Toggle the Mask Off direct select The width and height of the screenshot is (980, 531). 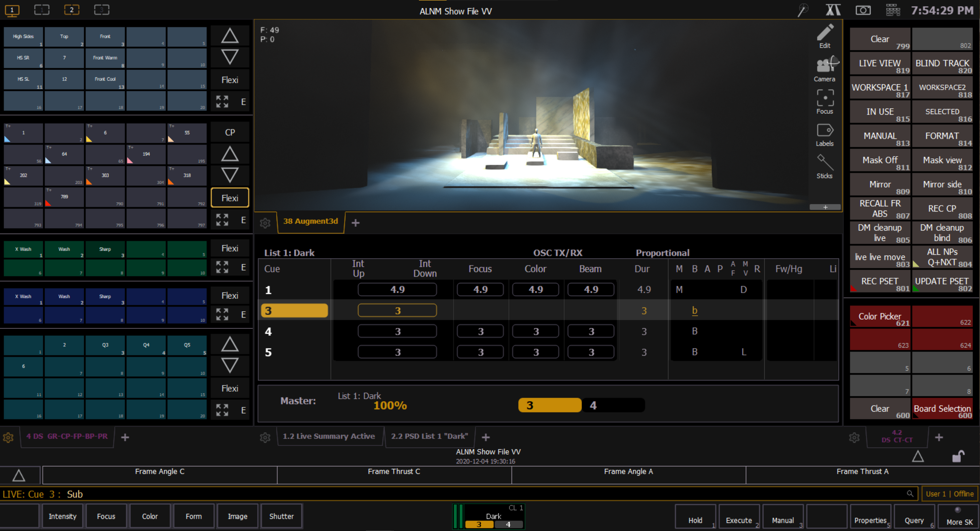coord(880,160)
